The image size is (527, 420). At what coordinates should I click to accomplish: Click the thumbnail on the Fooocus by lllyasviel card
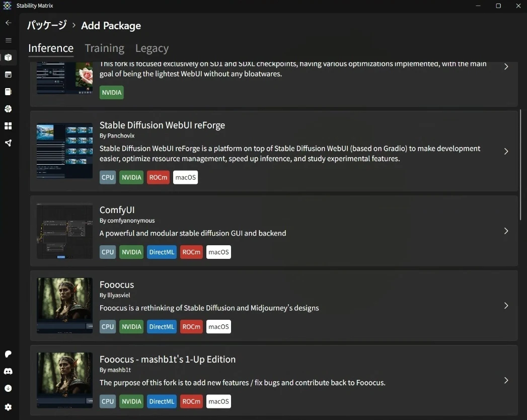[64, 306]
